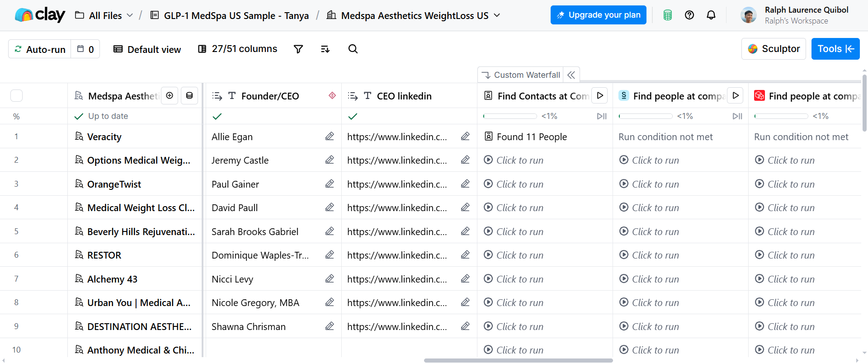
Task: Click blue-S Find people column progress bar
Action: (x=646, y=116)
